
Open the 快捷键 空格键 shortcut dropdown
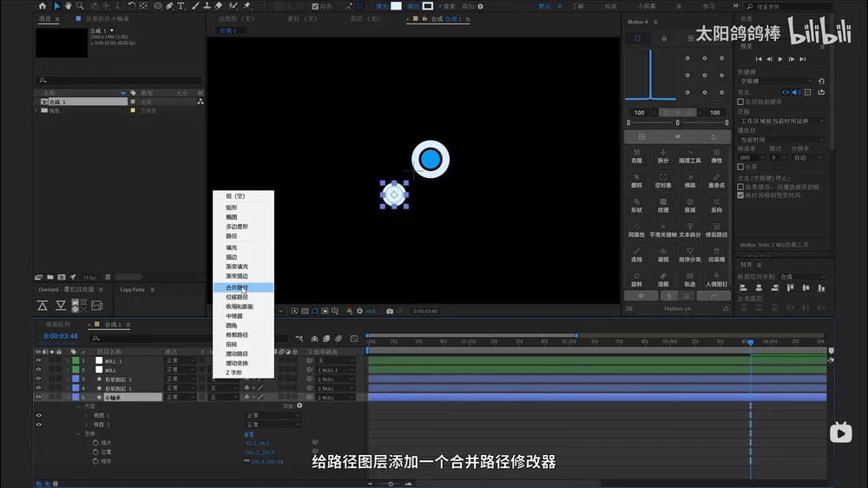point(775,82)
